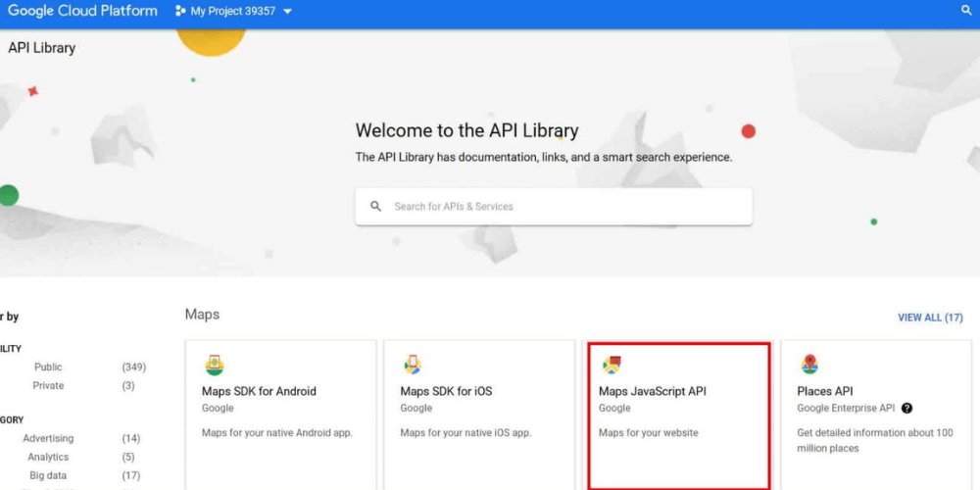Click the Places API pin icon
This screenshot has height=490, width=980.
tap(809, 365)
